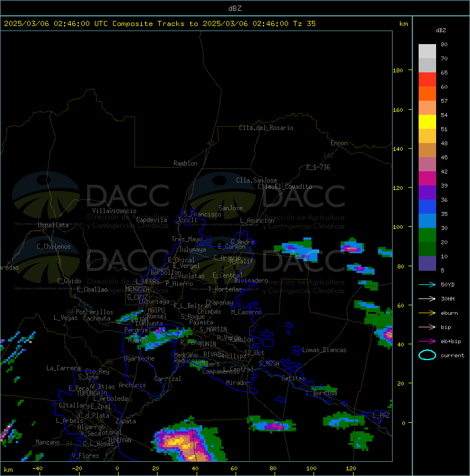This screenshot has height=476, width=470.
Task: Click the TUNUYAN label
Action: pyautogui.click(x=120, y=440)
